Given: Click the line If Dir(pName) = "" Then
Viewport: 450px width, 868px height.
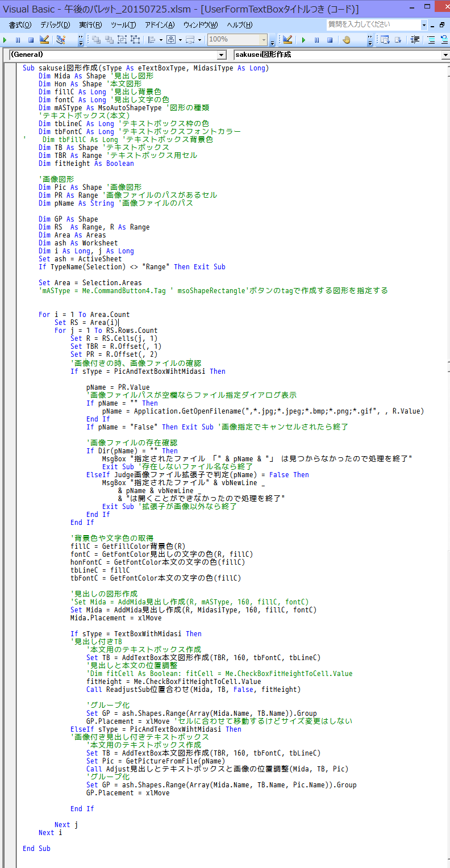Looking at the screenshot, I should pos(132,450).
